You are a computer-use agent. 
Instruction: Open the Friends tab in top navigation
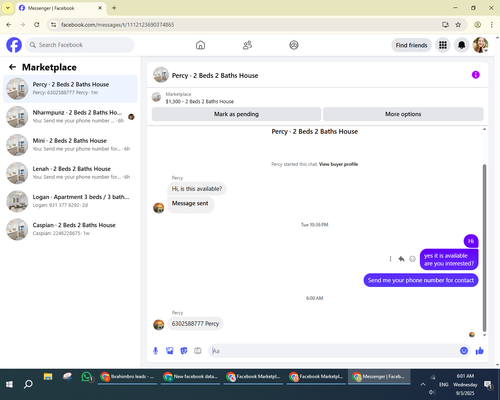[247, 45]
